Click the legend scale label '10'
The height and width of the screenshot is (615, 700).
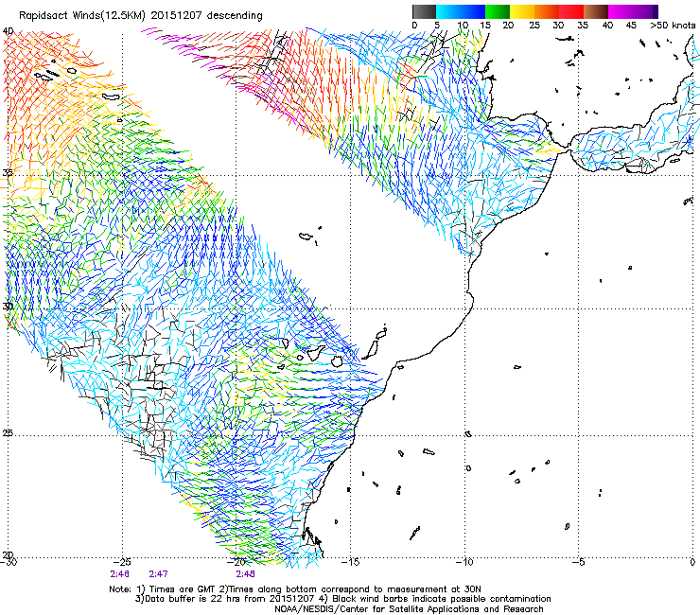pyautogui.click(x=463, y=25)
